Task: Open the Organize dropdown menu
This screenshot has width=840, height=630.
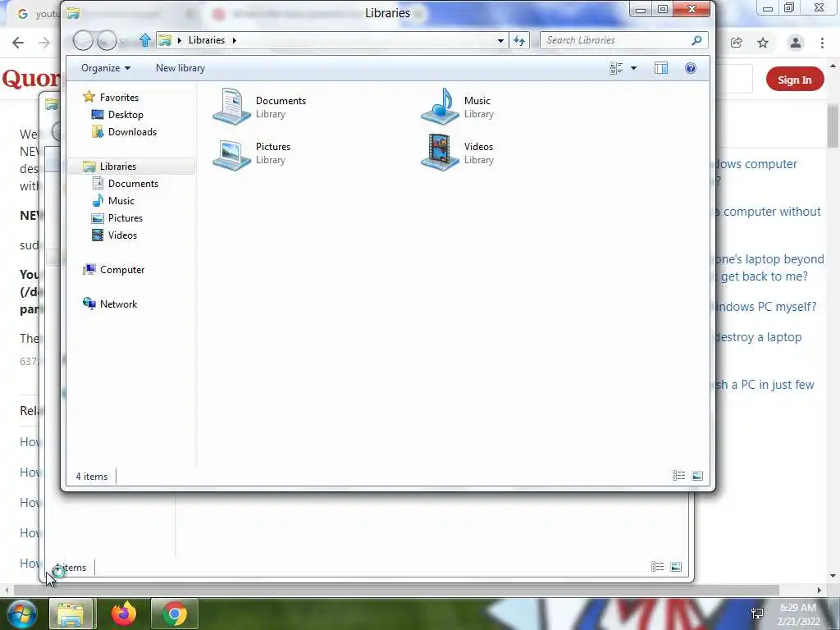Action: coord(106,68)
